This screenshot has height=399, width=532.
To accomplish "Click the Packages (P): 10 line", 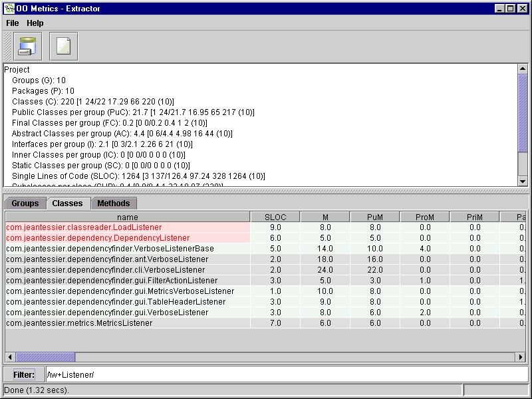I will point(43,91).
